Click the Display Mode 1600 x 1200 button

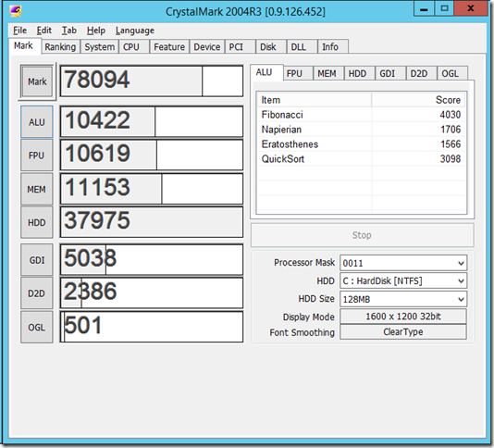(403, 317)
